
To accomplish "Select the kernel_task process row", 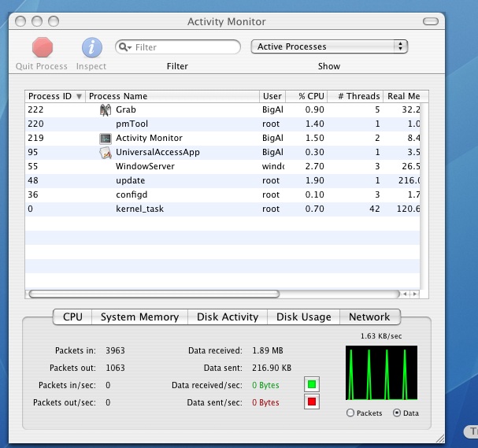I will pos(223,209).
